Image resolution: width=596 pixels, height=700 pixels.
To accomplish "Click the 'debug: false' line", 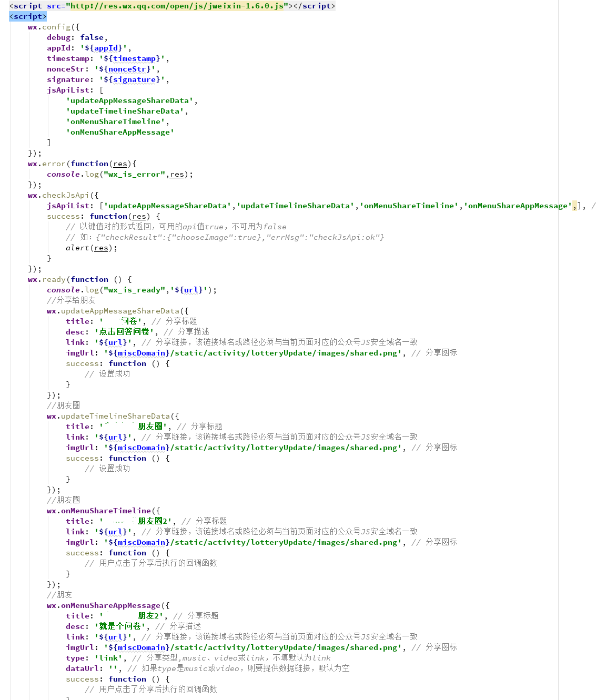I will pyautogui.click(x=77, y=37).
